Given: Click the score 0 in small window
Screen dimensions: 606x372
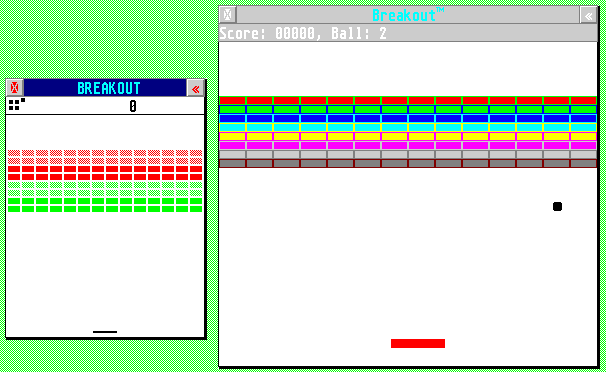Looking at the screenshot, I should point(133,106).
